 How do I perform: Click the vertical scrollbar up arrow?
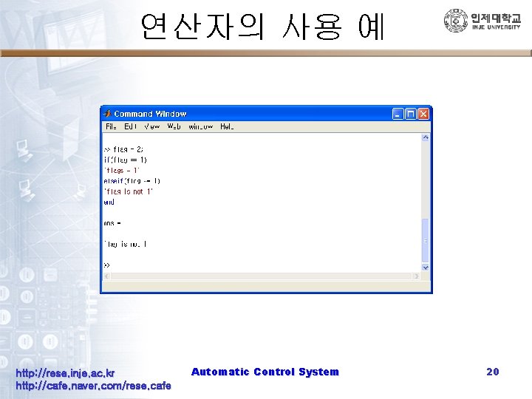(x=425, y=137)
